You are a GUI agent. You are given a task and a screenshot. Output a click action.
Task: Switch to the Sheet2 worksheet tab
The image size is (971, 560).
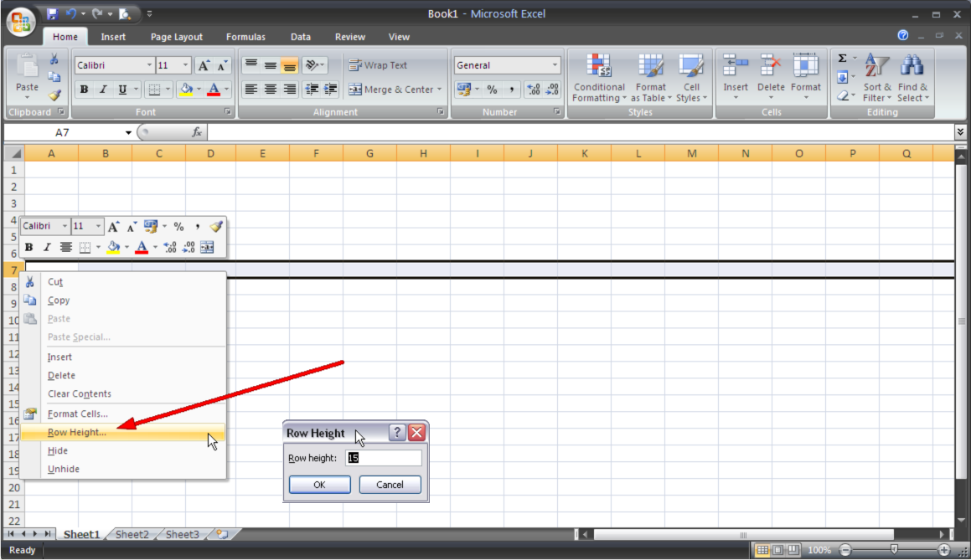(x=132, y=533)
